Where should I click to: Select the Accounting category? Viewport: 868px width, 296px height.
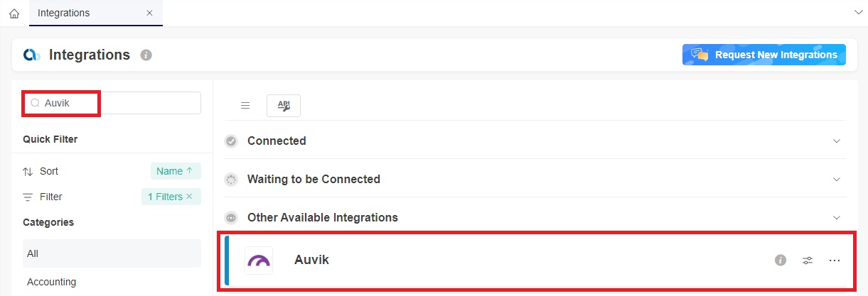coord(51,282)
